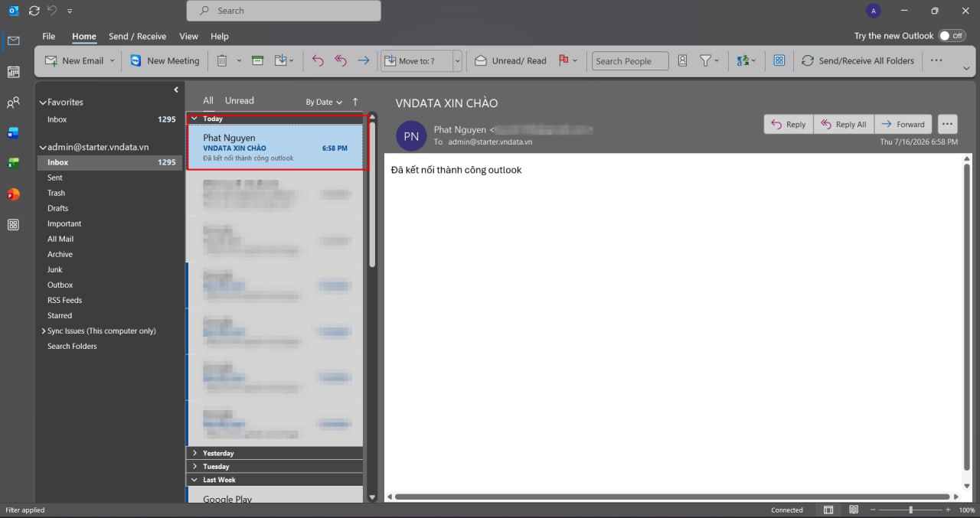The image size is (980, 518).
Task: Click the New Email button
Action: 73,61
